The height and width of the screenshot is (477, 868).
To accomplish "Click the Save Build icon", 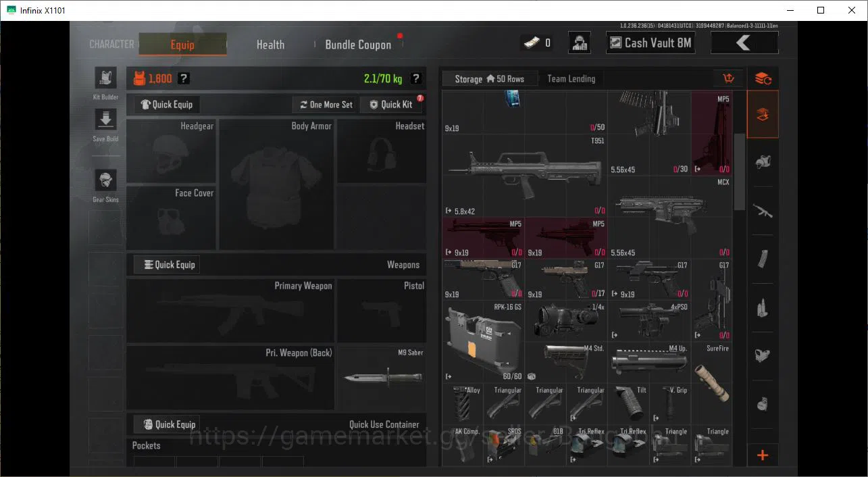I will click(105, 120).
